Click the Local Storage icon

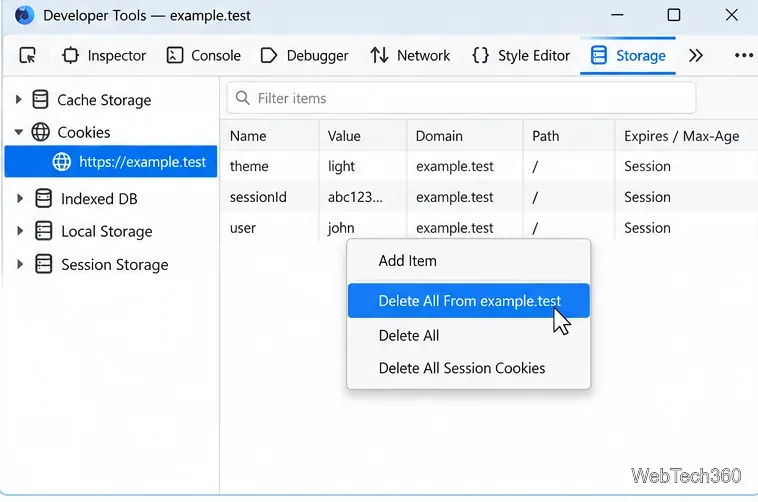[x=44, y=231]
